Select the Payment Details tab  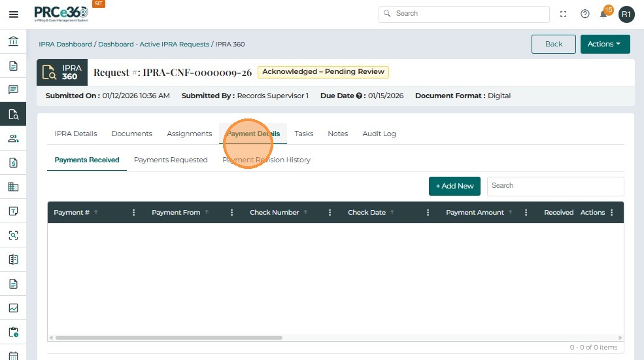click(253, 134)
